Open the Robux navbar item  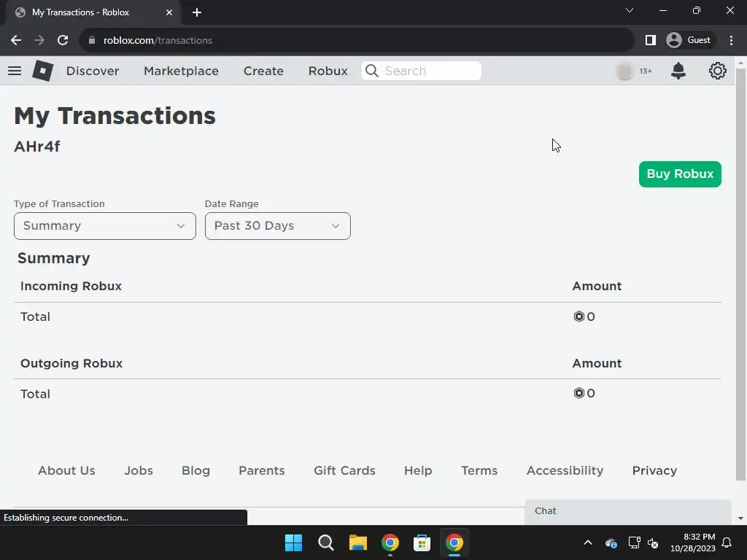[x=328, y=71]
